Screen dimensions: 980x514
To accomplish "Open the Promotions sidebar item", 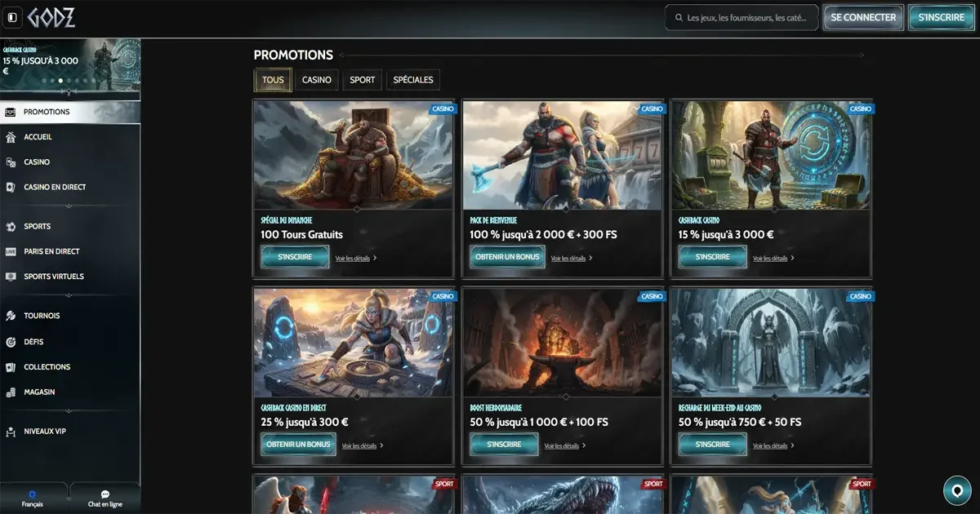I will pos(70,112).
